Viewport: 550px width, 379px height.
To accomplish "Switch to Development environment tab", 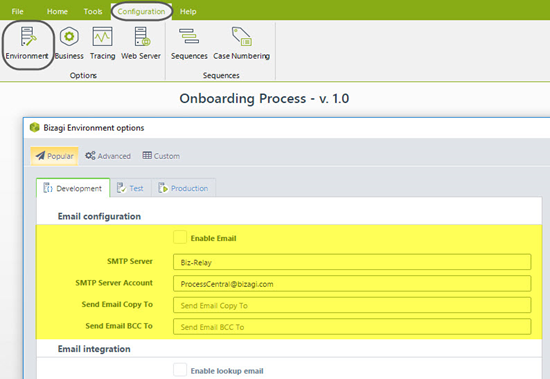I will [73, 188].
